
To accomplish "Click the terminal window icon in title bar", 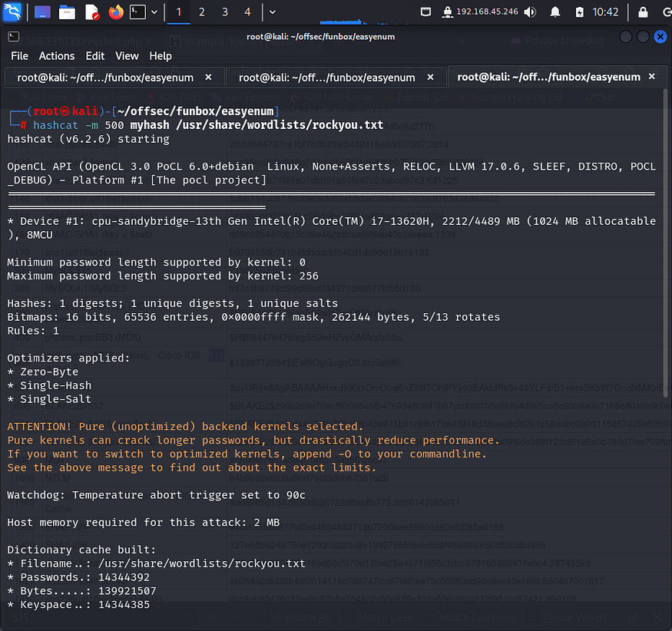I will pos(14,37).
